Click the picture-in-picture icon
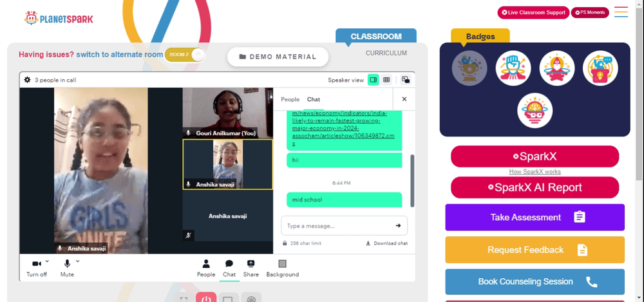 point(405,80)
